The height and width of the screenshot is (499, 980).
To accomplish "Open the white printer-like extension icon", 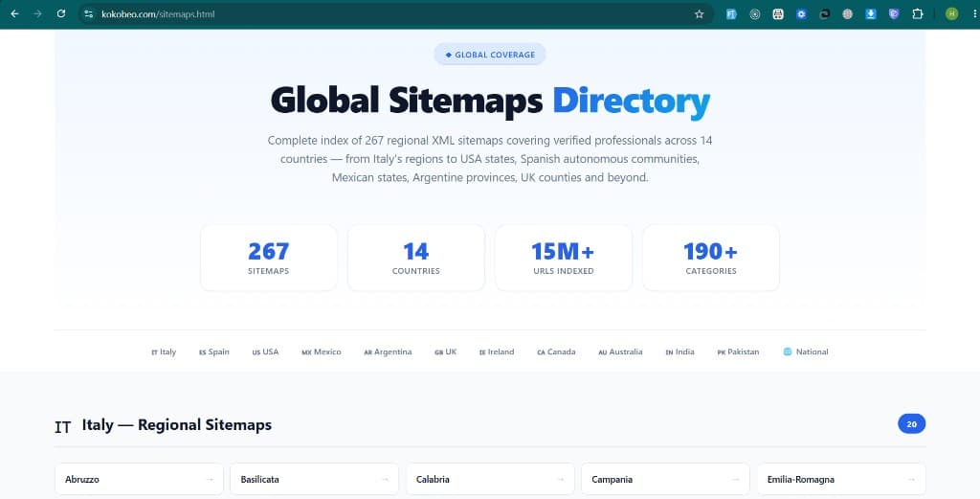I will click(777, 13).
